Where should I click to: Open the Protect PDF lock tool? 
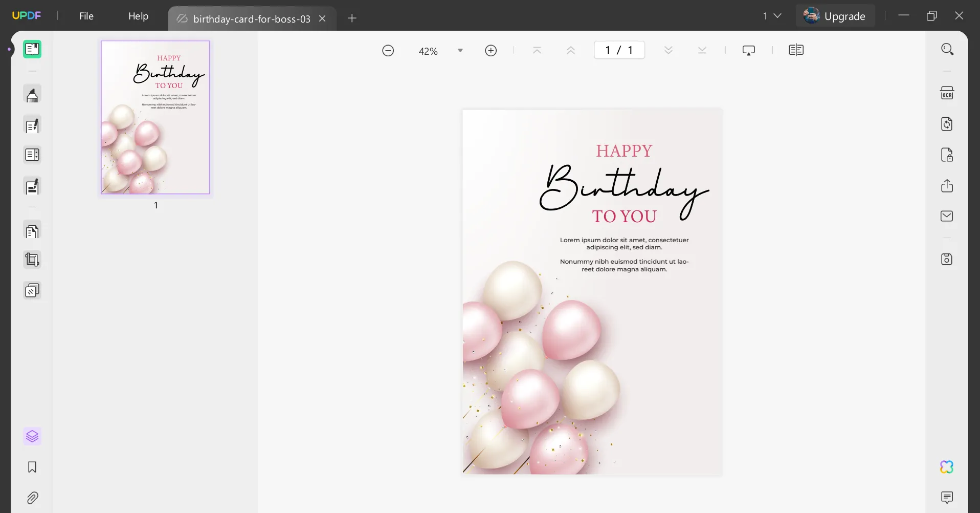(947, 155)
